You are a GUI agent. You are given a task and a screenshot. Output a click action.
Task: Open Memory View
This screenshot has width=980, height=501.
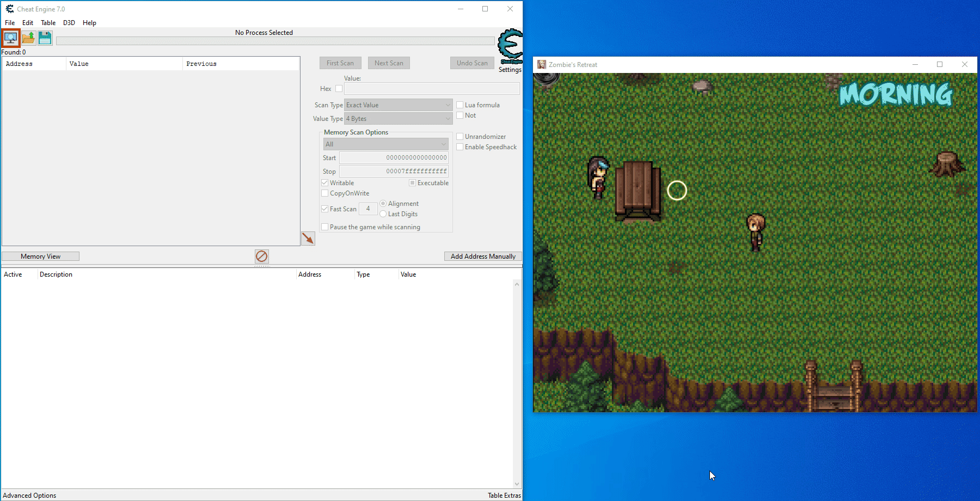pos(41,256)
